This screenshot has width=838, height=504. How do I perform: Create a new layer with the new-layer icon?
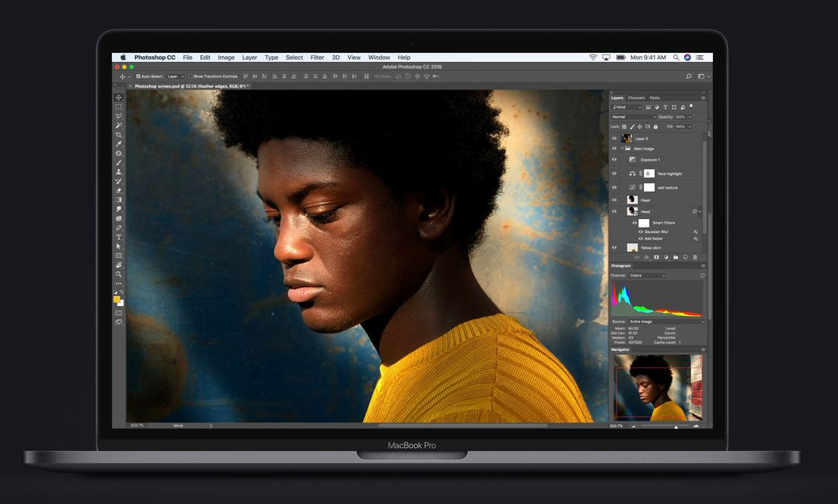(685, 256)
